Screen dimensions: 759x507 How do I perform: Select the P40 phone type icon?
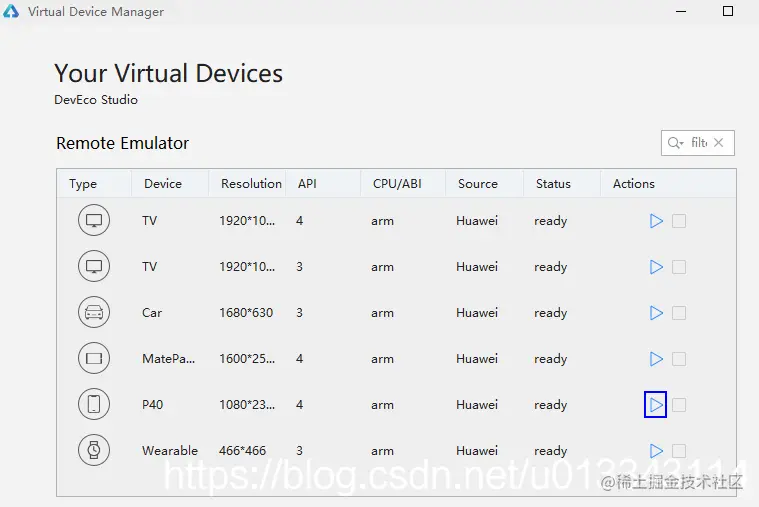click(x=94, y=404)
